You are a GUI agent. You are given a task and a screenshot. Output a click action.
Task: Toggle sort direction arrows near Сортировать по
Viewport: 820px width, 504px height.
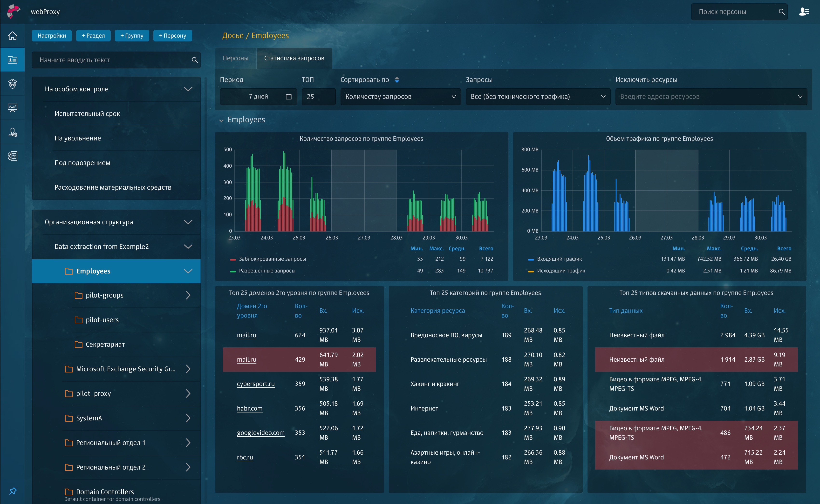397,80
